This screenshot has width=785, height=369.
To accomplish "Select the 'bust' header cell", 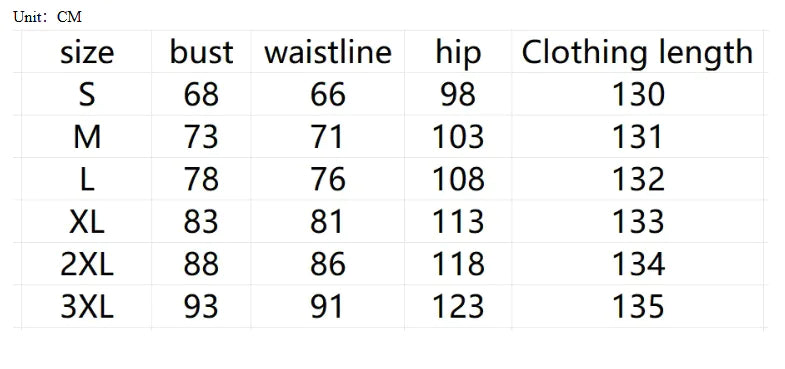I will coord(201,52).
